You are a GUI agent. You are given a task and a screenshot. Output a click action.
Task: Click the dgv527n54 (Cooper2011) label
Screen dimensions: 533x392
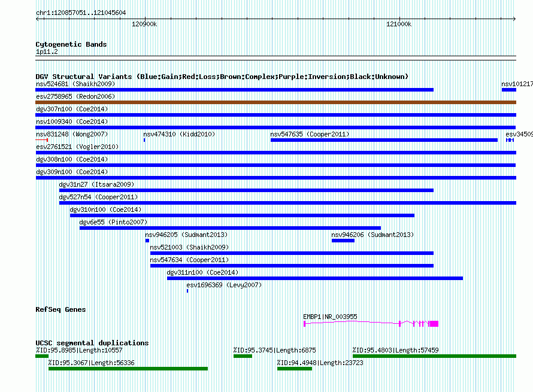point(98,197)
